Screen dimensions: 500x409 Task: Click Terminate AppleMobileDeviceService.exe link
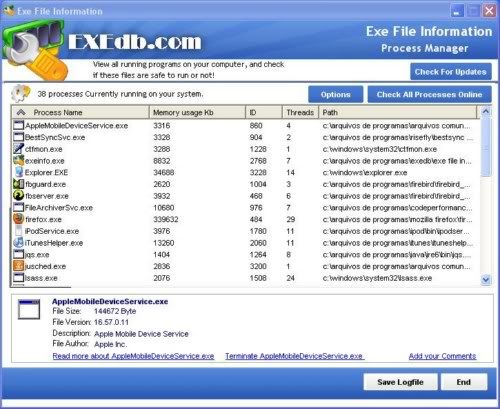(294, 356)
